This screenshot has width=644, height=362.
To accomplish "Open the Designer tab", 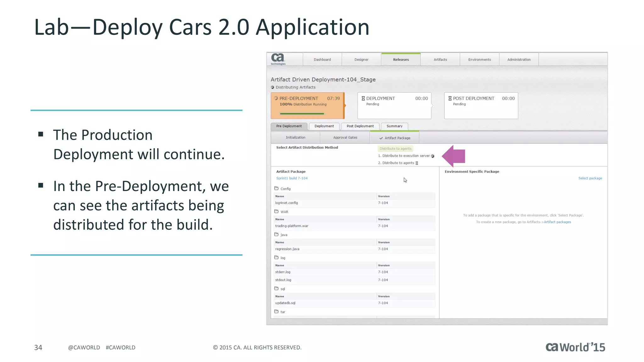I will coord(361,59).
